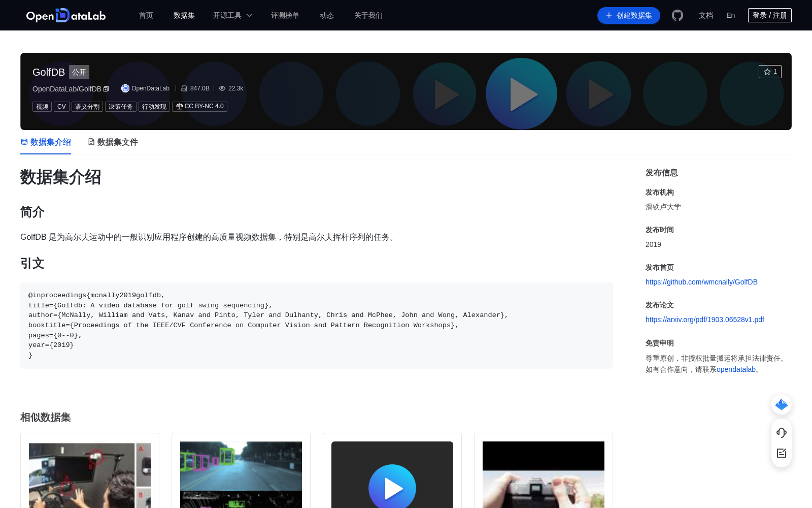Open the similar dataset with play icon
The width and height of the screenshot is (812, 508).
coord(392,470)
